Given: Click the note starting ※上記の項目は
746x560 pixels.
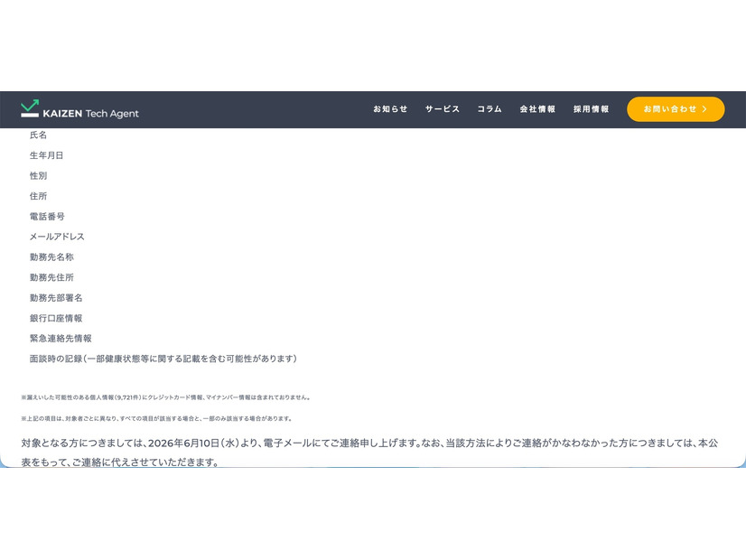Looking at the screenshot, I should tap(156, 419).
